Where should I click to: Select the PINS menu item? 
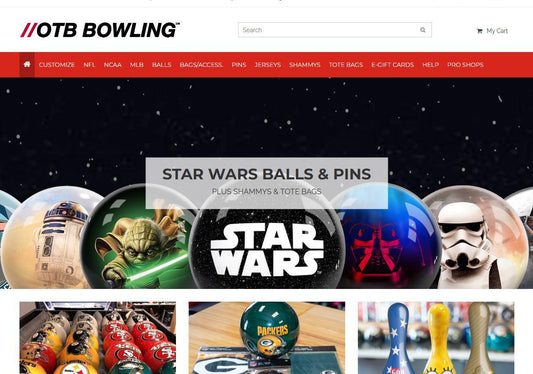pyautogui.click(x=239, y=65)
